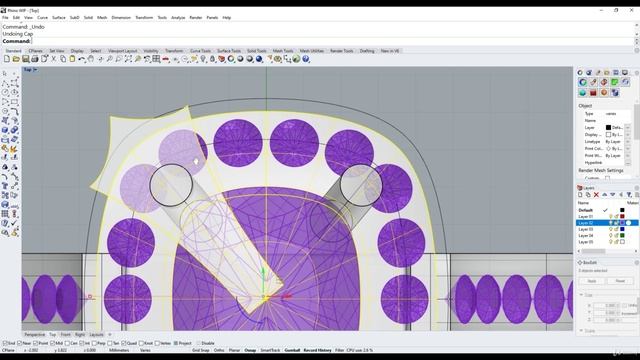
Task: Undo last action with the Undo arrow
Action: click(x=82, y=59)
